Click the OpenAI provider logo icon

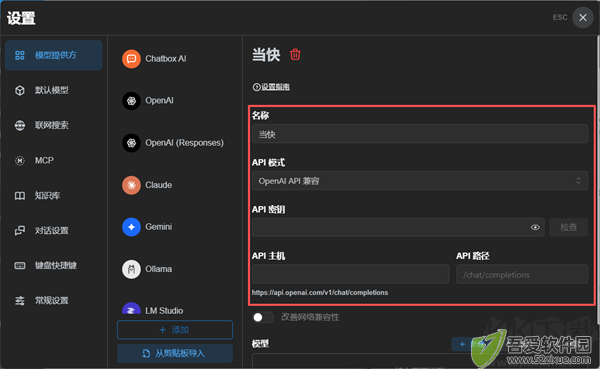click(131, 101)
